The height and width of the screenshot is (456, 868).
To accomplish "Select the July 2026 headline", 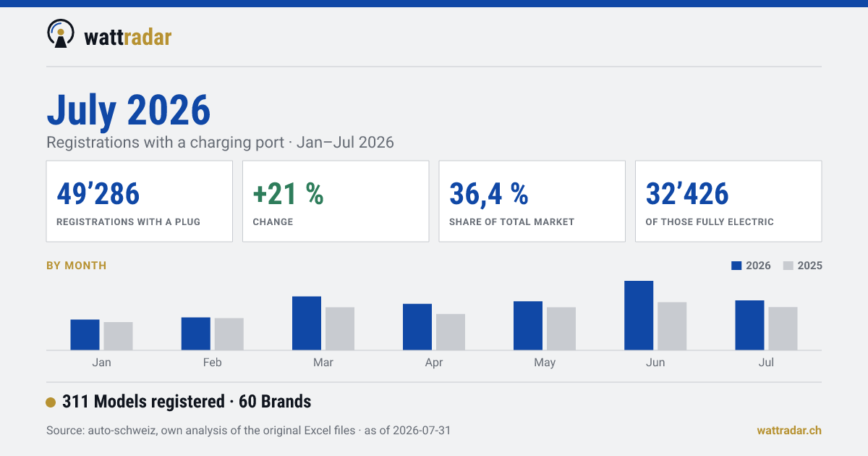I will point(129,110).
